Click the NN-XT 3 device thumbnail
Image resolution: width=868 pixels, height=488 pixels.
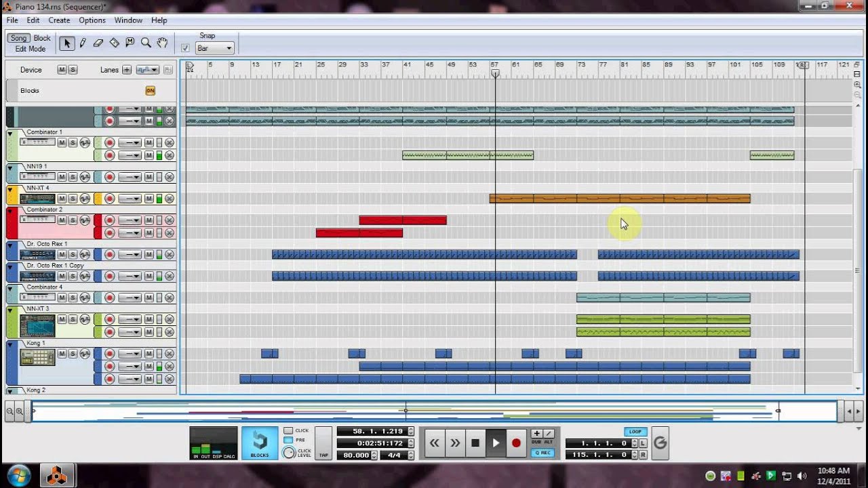[37, 325]
